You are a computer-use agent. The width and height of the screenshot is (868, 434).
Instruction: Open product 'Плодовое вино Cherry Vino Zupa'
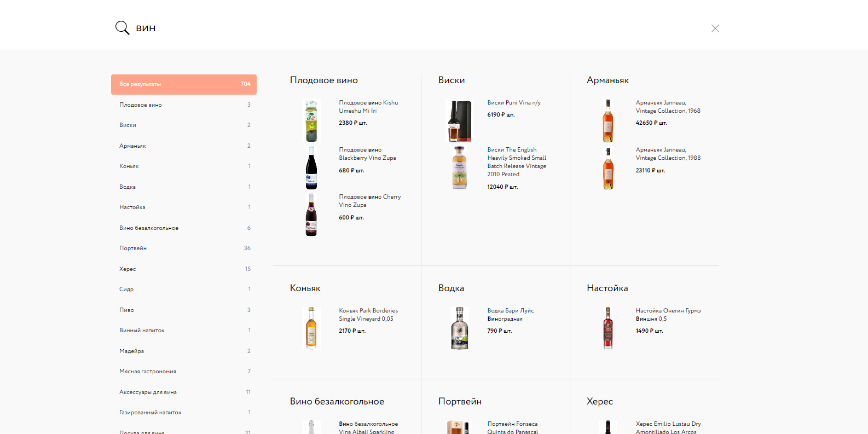[370, 201]
